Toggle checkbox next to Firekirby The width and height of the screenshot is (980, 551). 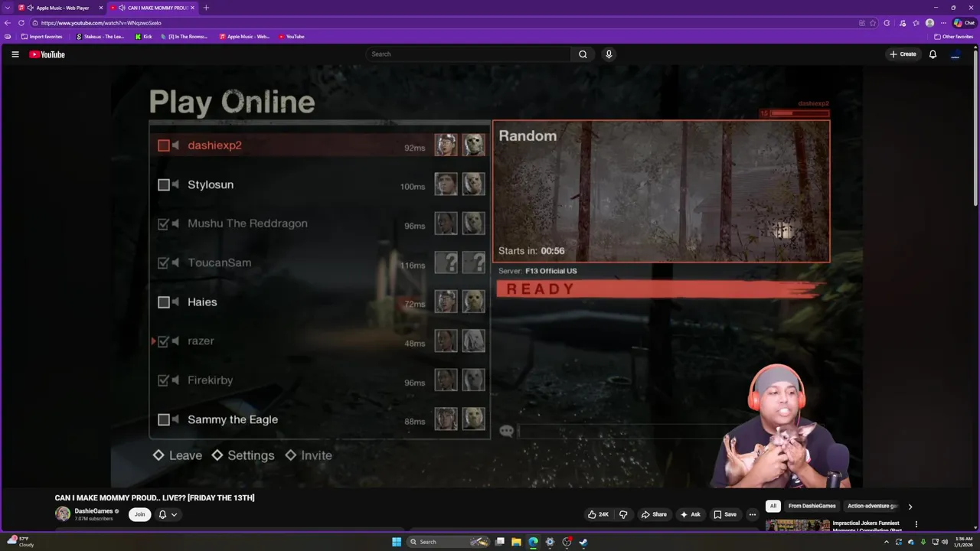[163, 380]
